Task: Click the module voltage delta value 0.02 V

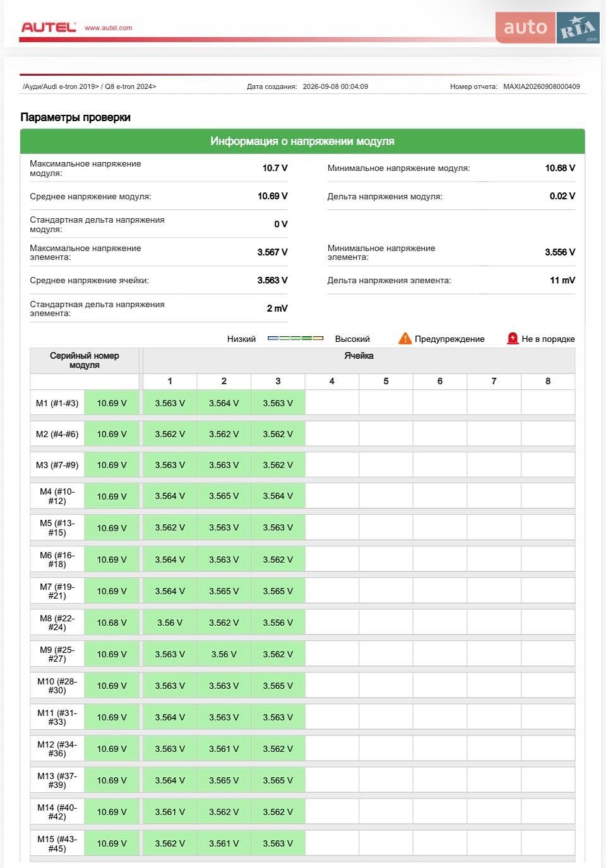Action: (562, 196)
